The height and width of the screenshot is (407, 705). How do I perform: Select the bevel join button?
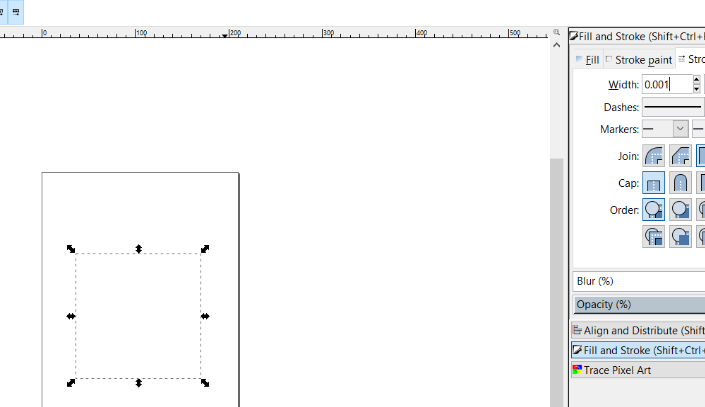[x=680, y=156]
